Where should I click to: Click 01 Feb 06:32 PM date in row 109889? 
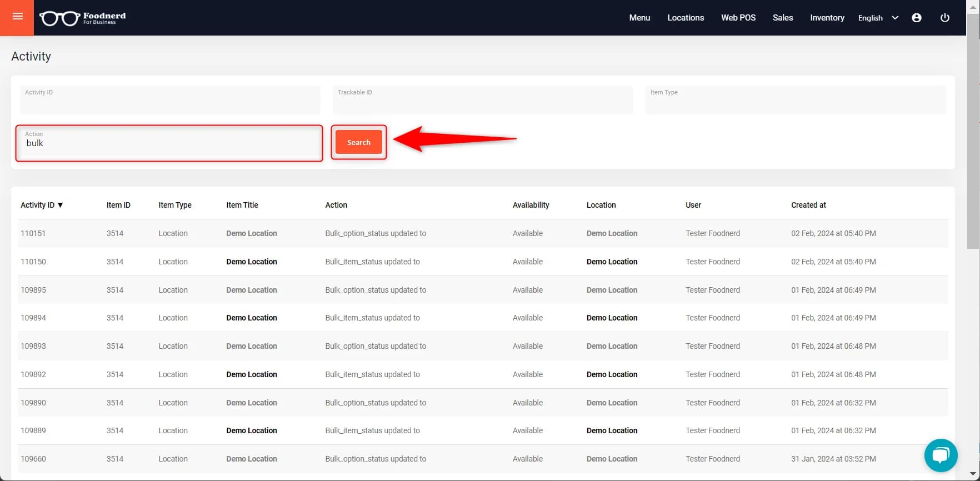[833, 430]
